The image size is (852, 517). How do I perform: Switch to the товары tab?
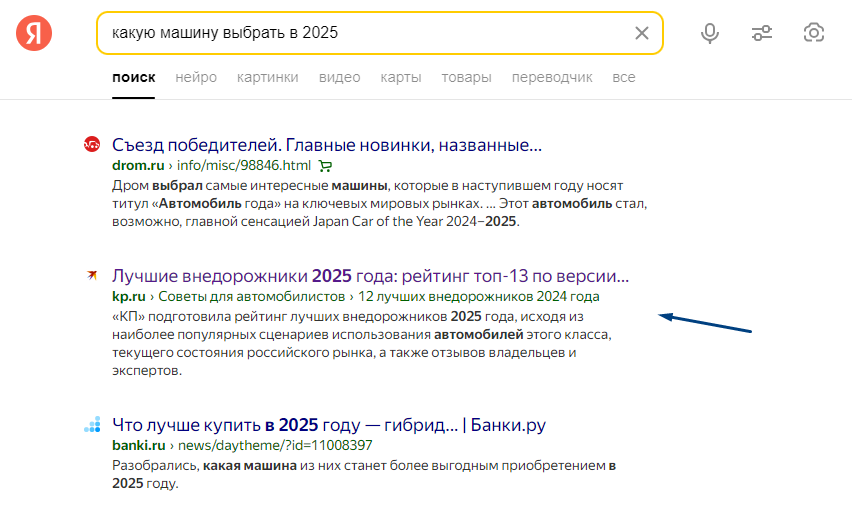(x=466, y=78)
